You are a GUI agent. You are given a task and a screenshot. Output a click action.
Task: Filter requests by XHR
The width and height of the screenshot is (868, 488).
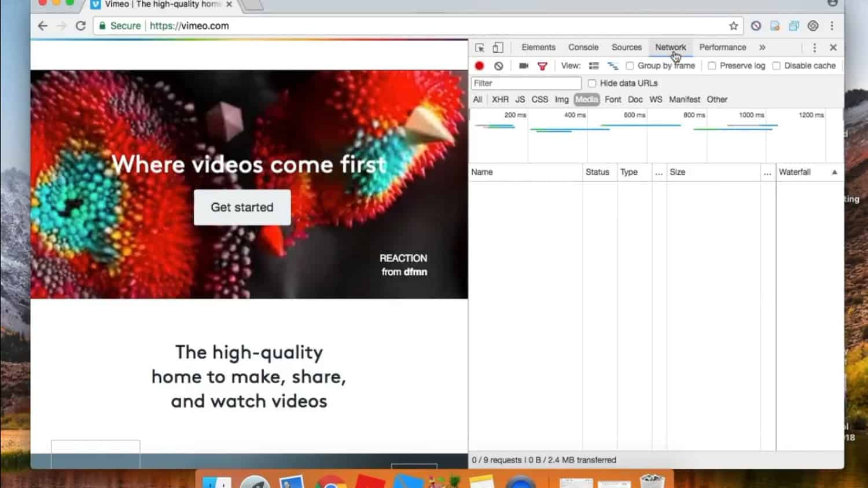[500, 100]
